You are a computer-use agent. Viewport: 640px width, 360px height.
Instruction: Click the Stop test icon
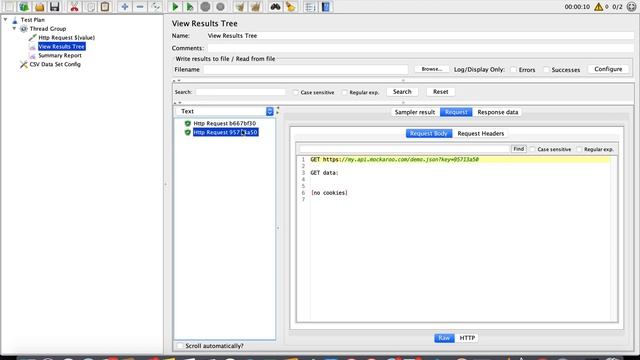(205, 7)
